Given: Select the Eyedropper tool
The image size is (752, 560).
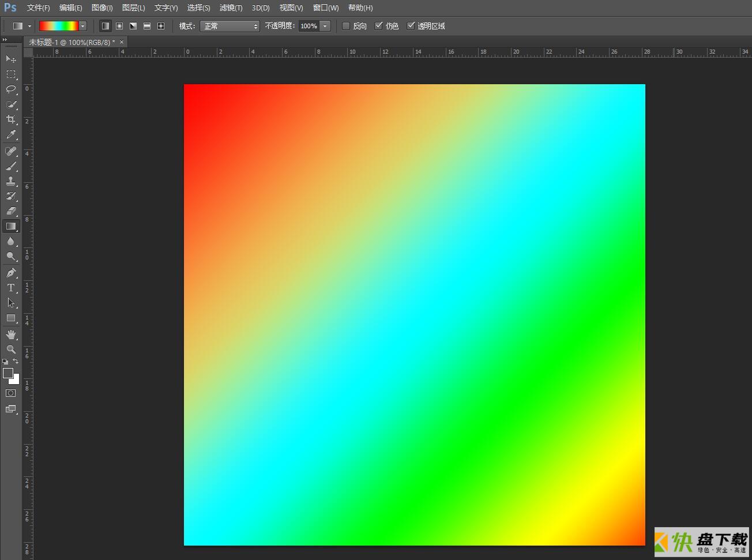Looking at the screenshot, I should [x=11, y=134].
